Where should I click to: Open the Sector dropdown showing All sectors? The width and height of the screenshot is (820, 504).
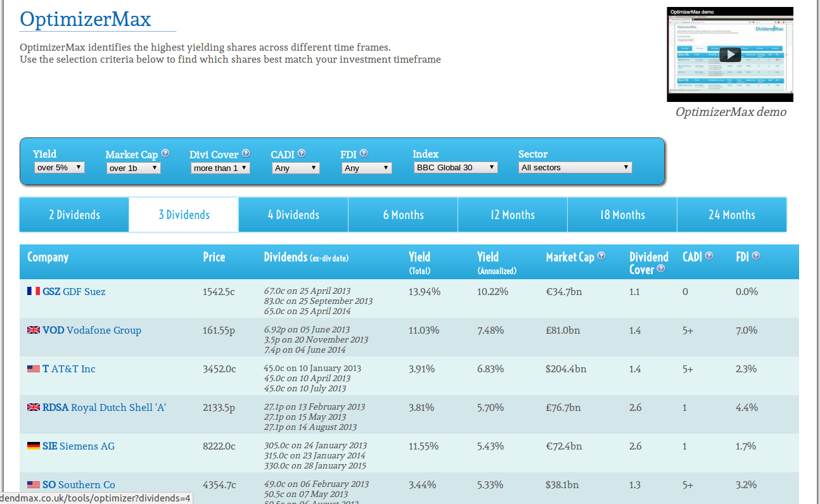[575, 167]
